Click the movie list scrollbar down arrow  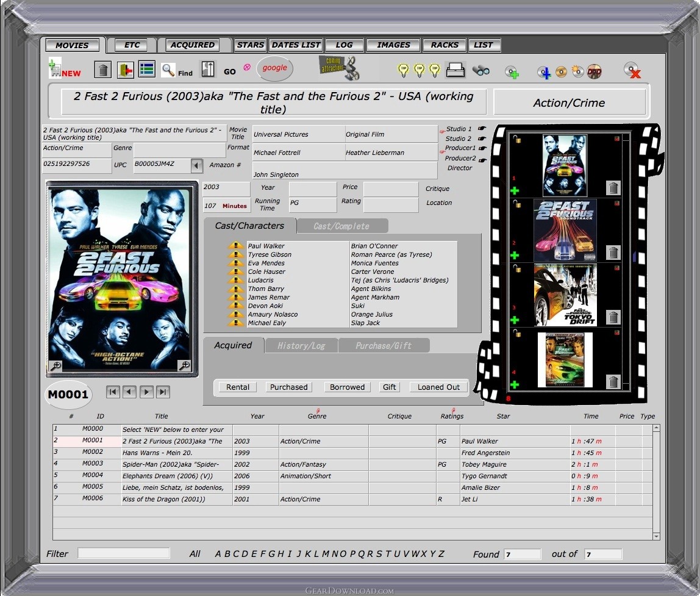(x=656, y=536)
